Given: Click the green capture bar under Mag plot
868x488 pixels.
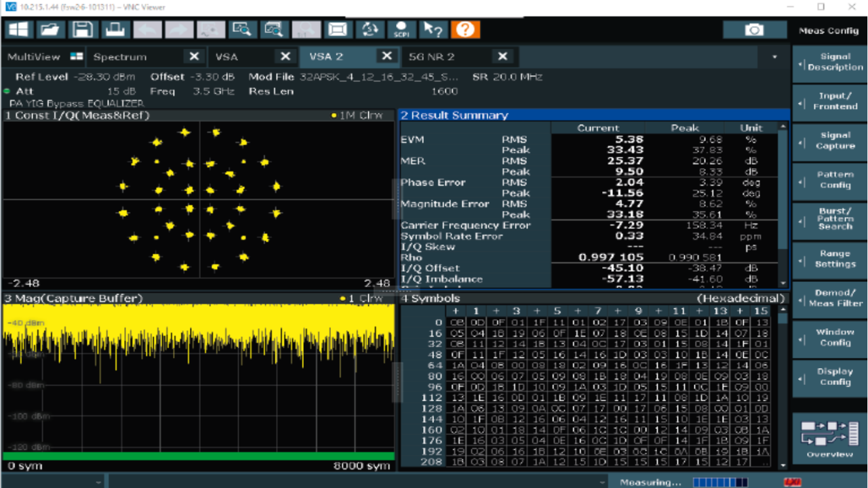Looking at the screenshot, I should (198, 456).
